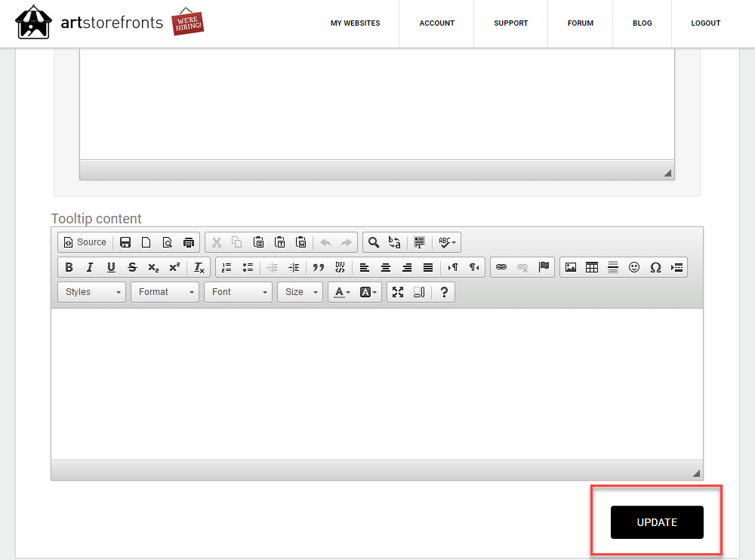
Task: Click the block quote icon
Action: click(319, 267)
